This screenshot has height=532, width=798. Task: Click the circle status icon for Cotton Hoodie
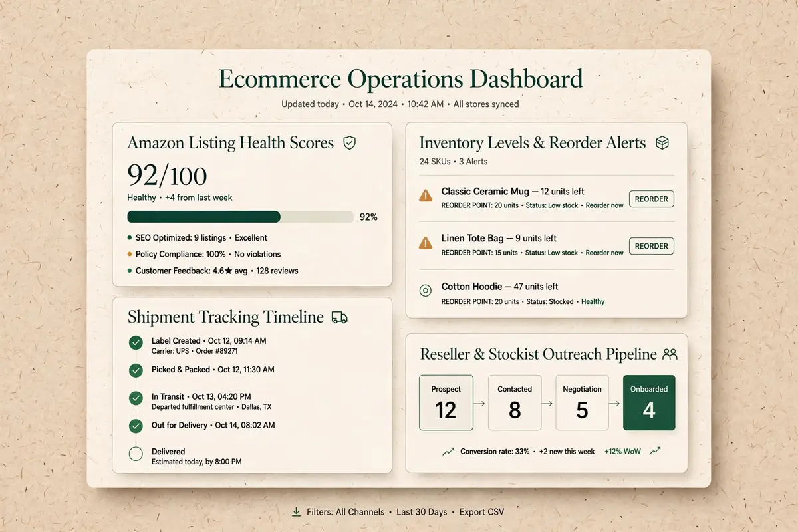[426, 291]
